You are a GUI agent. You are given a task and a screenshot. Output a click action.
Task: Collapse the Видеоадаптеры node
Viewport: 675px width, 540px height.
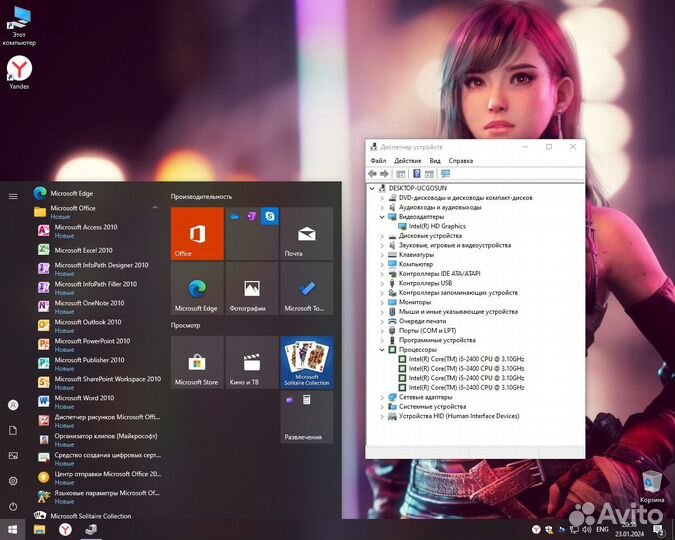(x=382, y=217)
